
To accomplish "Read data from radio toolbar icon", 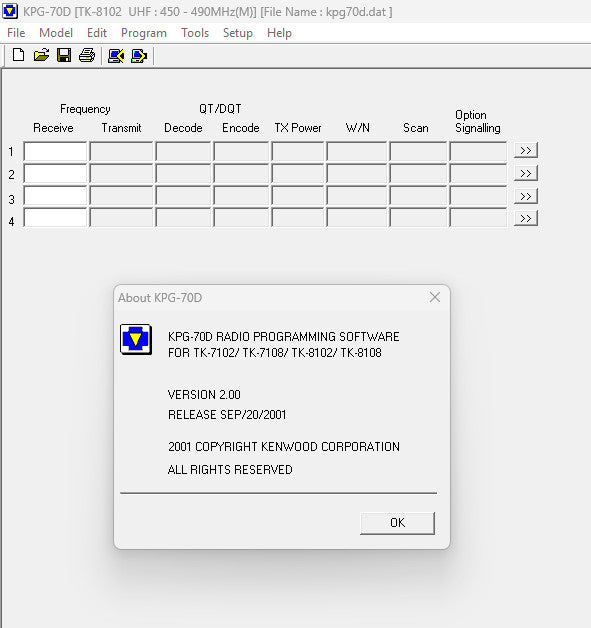I will pyautogui.click(x=116, y=56).
